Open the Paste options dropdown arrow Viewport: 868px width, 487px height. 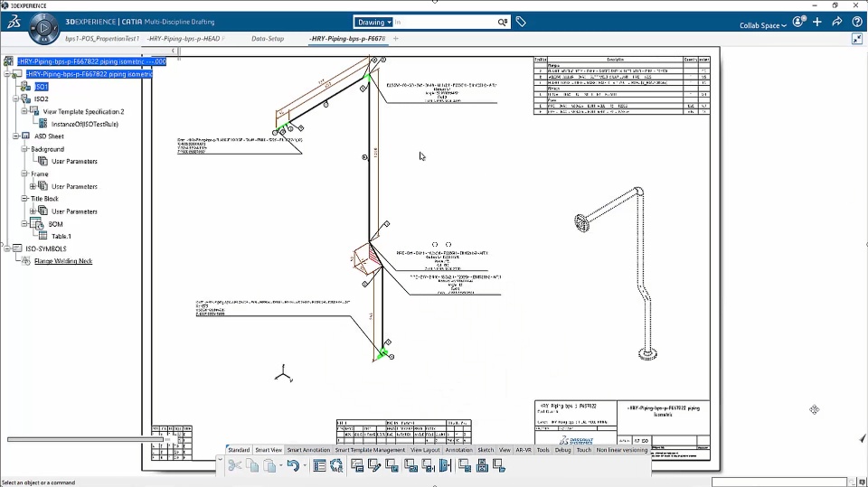[x=280, y=465]
